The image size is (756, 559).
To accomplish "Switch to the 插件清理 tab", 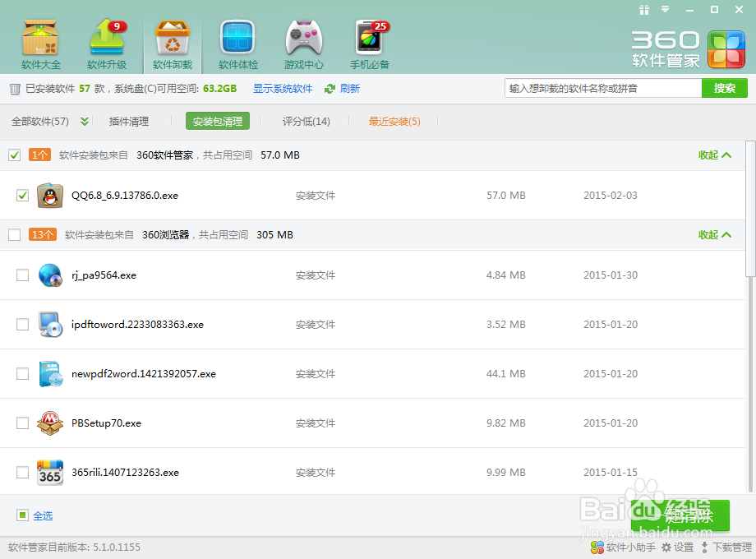I will tap(129, 121).
